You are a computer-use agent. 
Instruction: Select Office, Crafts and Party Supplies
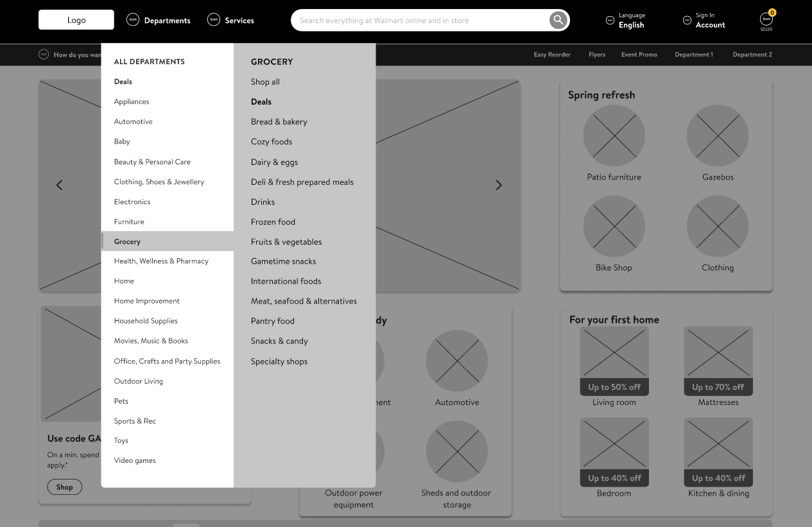167,361
